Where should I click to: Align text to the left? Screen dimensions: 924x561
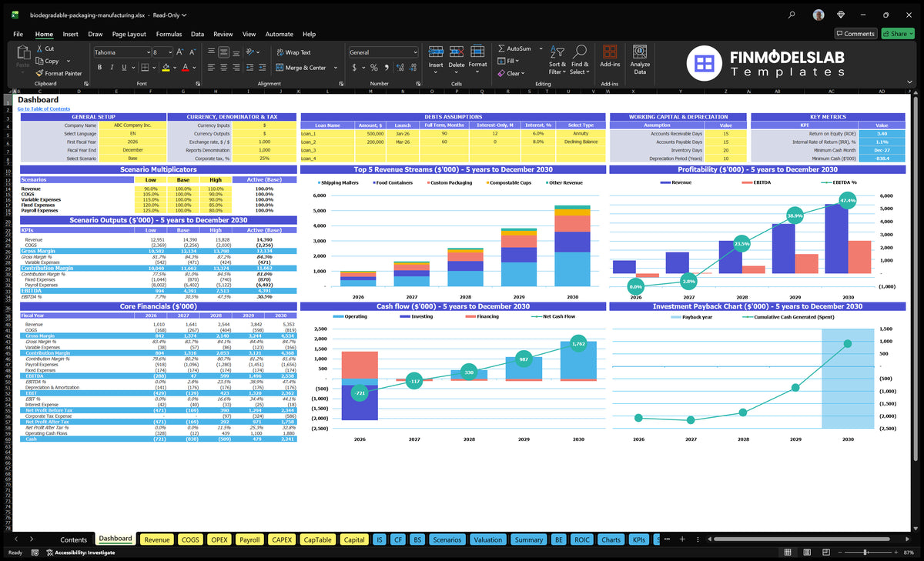209,68
